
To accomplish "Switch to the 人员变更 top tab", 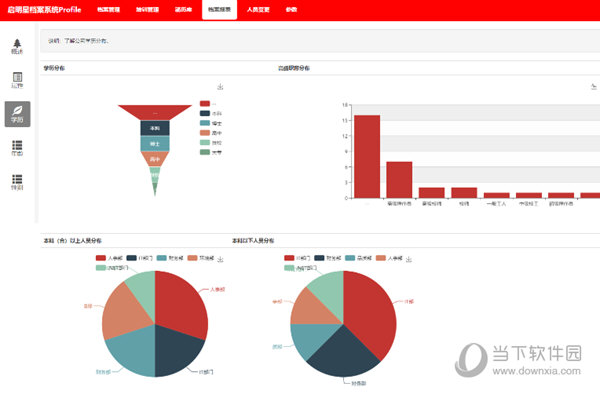I will pyautogui.click(x=258, y=10).
